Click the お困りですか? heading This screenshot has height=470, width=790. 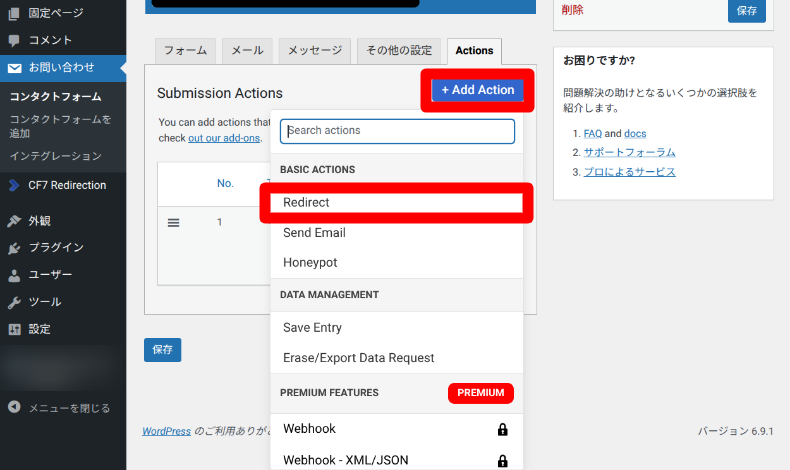[599, 61]
